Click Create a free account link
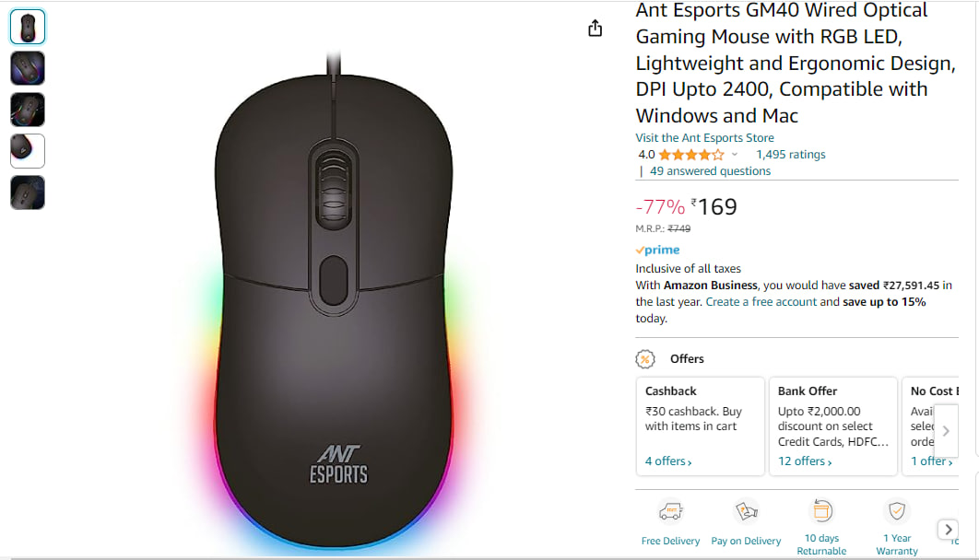 [761, 302]
